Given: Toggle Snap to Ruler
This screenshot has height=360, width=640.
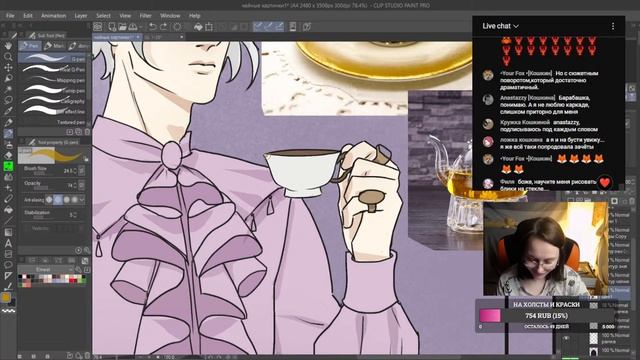Looking at the screenshot, I should click(x=258, y=27).
